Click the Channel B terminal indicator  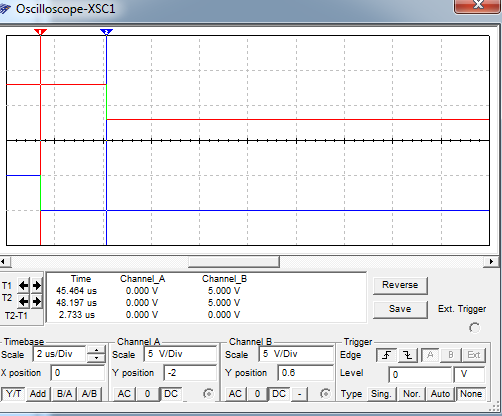pyautogui.click(x=325, y=394)
